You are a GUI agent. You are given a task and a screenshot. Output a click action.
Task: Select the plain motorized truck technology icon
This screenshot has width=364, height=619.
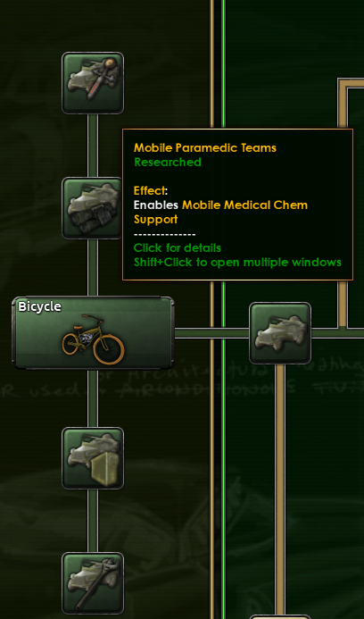[x=280, y=333]
